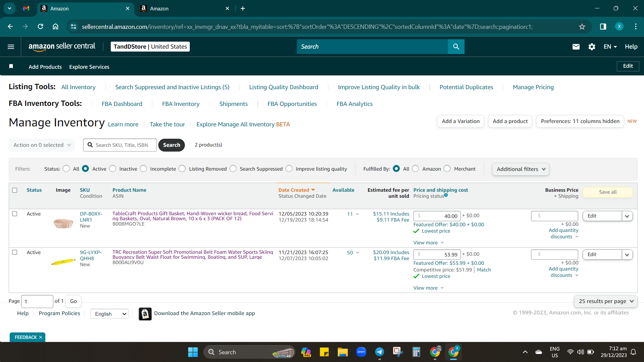Open the settings gear icon
Screen dimensions: 644x362
tap(592, 47)
